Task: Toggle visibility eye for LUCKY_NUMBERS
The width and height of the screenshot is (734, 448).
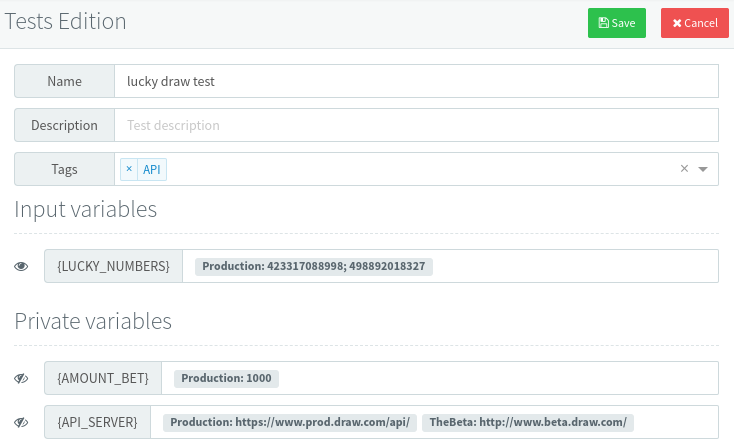Action: pyautogui.click(x=22, y=266)
